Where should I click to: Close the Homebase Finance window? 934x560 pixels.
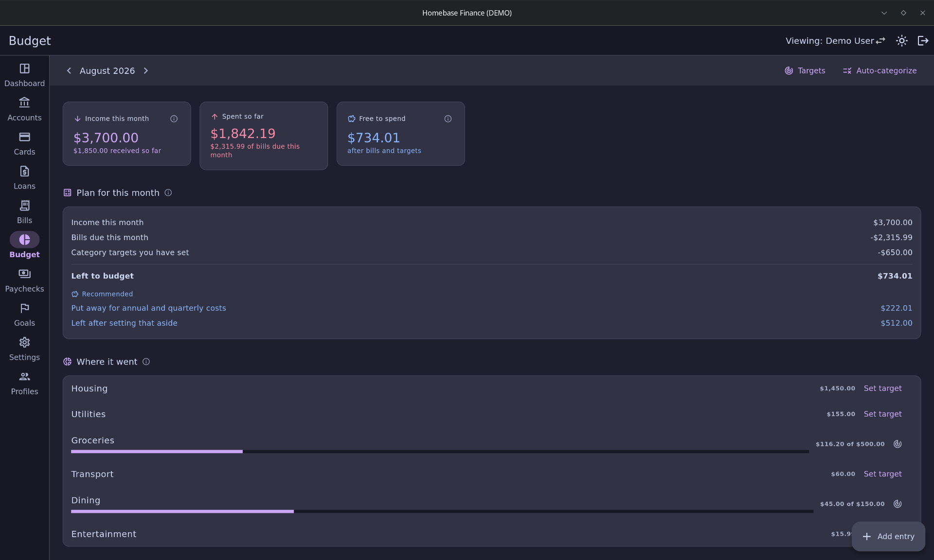923,13
